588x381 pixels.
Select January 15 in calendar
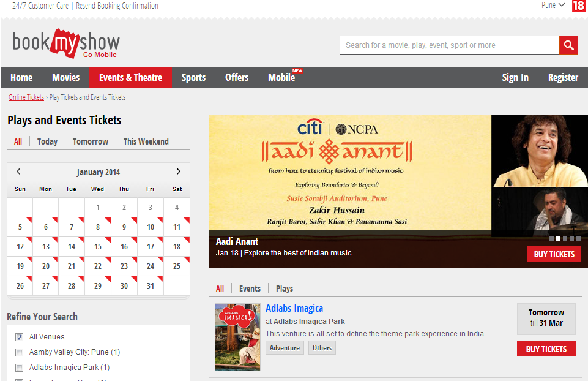tap(98, 247)
